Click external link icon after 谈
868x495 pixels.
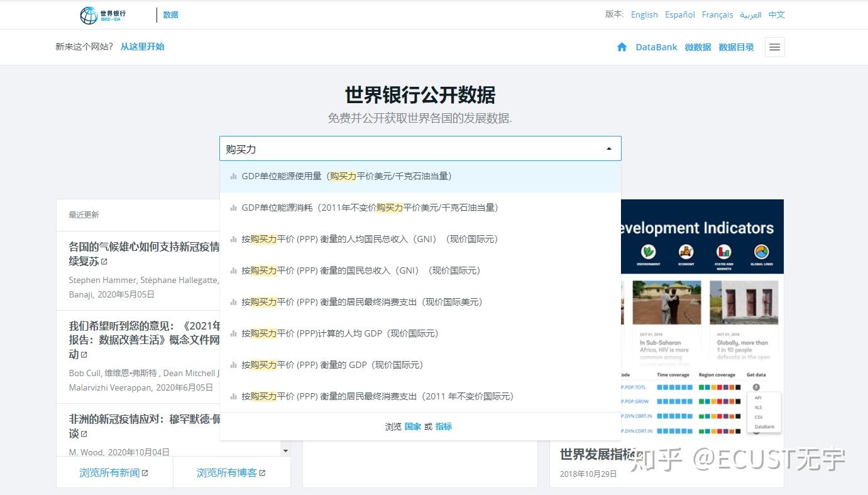pyautogui.click(x=84, y=434)
